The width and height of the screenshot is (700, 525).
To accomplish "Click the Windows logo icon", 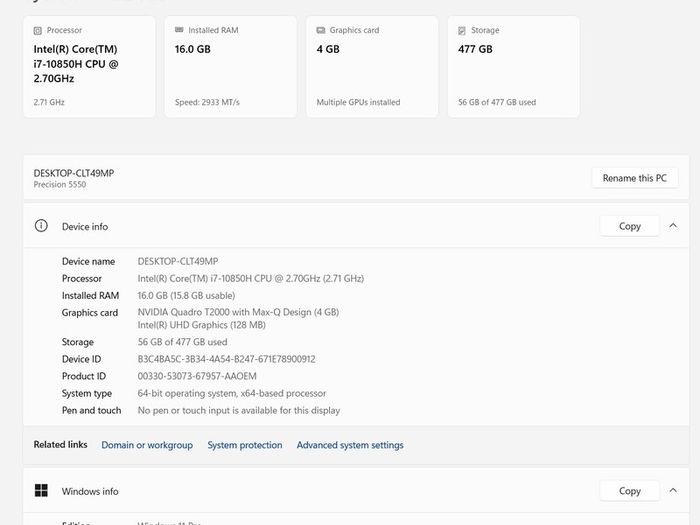I will [41, 491].
